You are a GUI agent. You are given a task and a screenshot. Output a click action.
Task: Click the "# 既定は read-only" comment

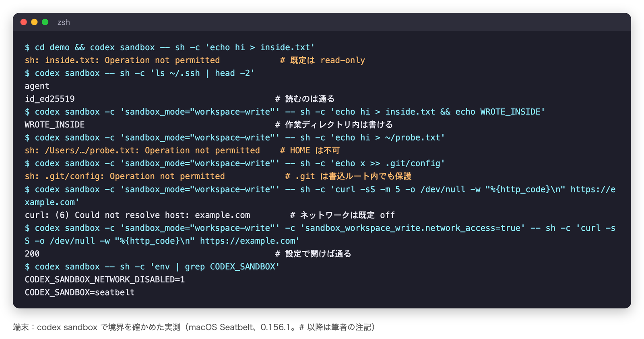pyautogui.click(x=323, y=60)
